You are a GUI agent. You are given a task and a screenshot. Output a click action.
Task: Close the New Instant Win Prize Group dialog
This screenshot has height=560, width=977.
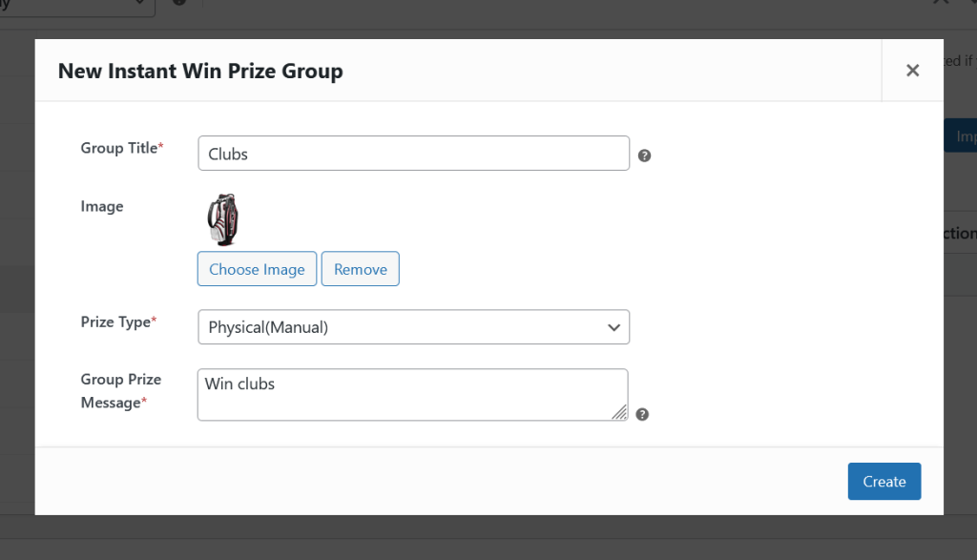coord(912,71)
